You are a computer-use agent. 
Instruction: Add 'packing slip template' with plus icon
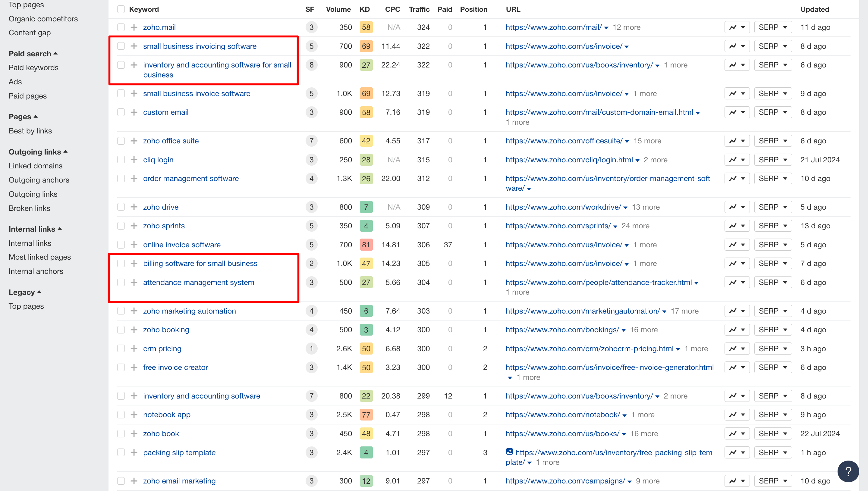(x=134, y=452)
